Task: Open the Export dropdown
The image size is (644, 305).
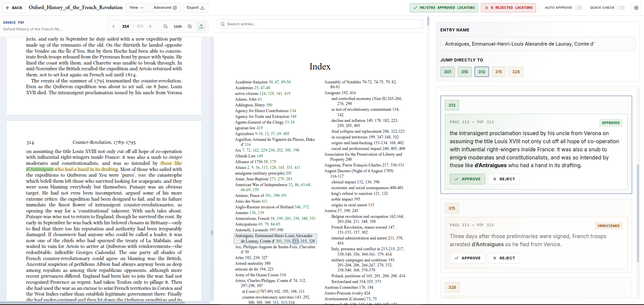Action: pos(195,7)
